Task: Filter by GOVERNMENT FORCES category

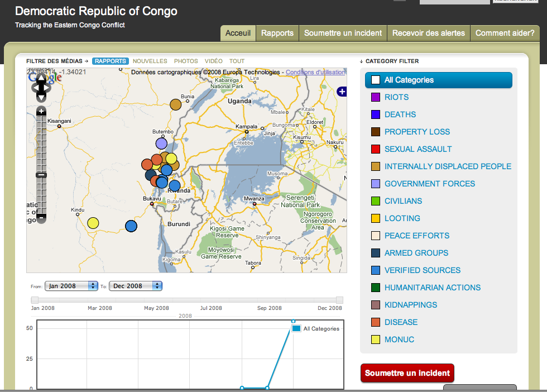Action: [x=429, y=184]
